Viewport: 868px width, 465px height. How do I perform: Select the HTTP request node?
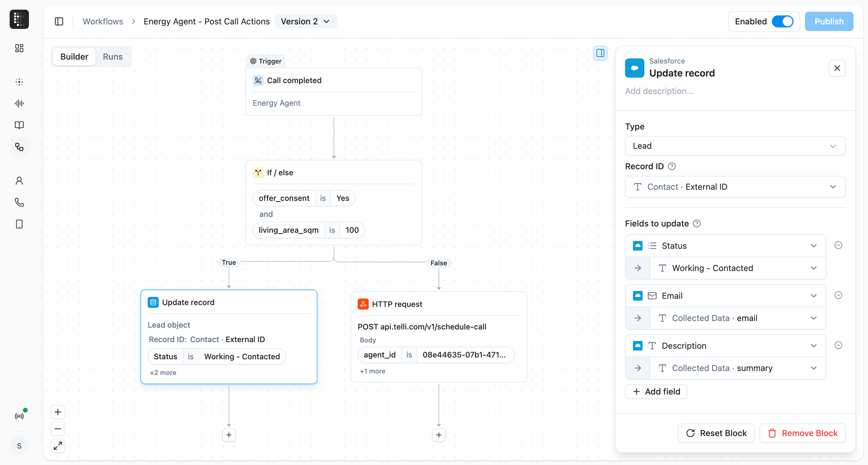(x=439, y=337)
